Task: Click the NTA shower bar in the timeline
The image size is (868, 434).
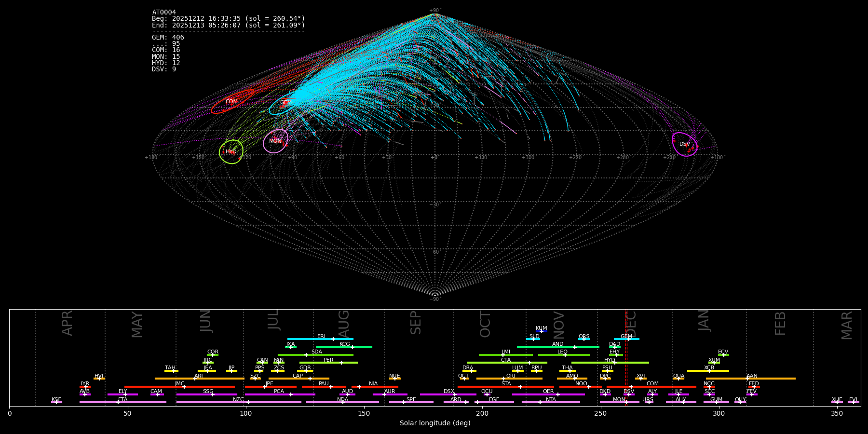Action: 551,402
